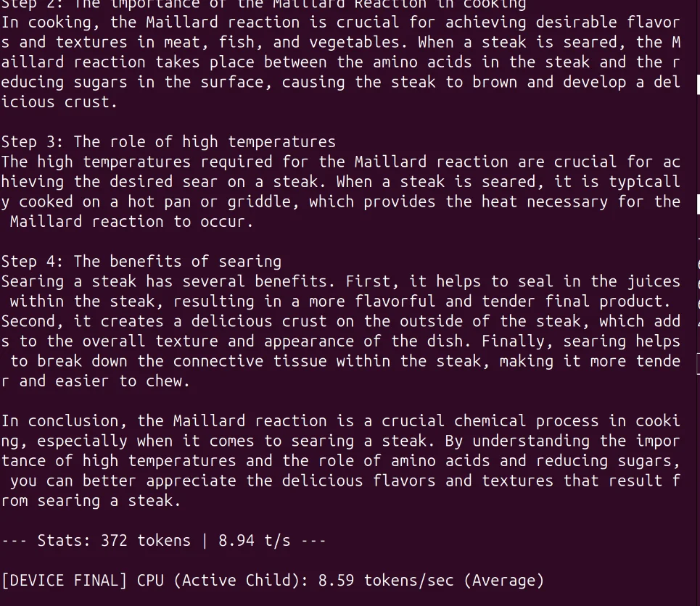Screen dimensions: 700x606
Task: Click the words 'In cooking' starting the Step 2 paragraph
Action: (51, 22)
